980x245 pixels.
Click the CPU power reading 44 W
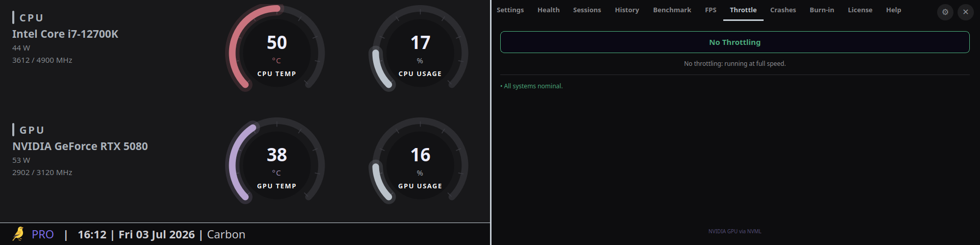point(21,48)
